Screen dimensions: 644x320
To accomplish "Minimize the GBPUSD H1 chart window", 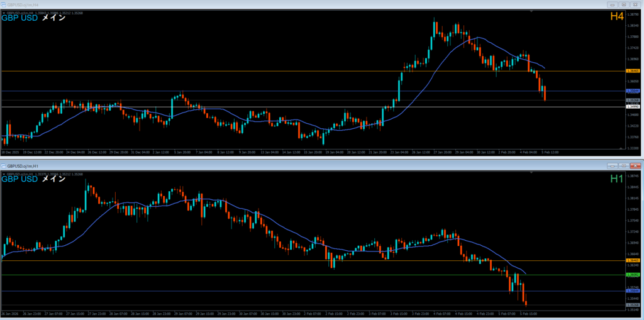I will point(612,165).
